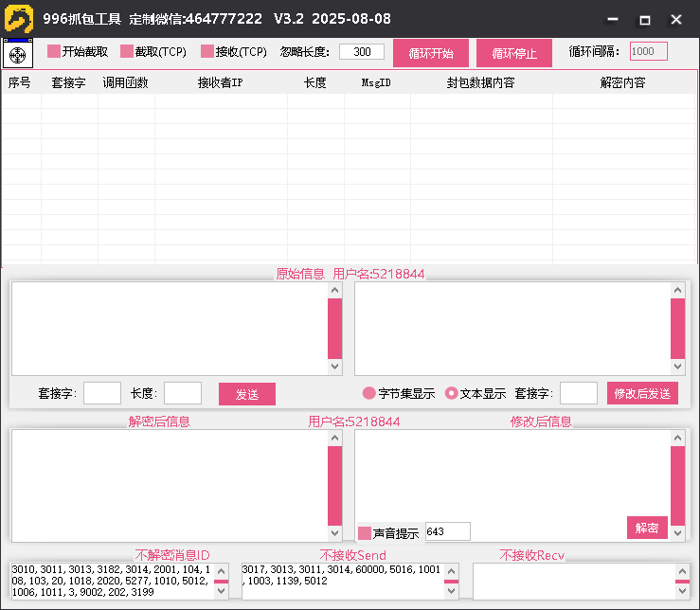Toggle the 接收(TCP) checkbox
The image size is (700, 610).
[x=207, y=51]
